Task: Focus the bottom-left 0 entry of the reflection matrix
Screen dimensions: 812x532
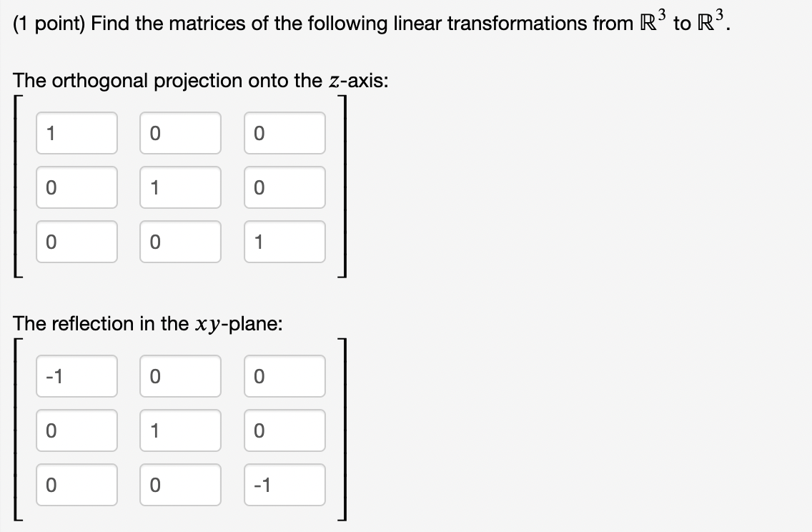Action: click(76, 485)
